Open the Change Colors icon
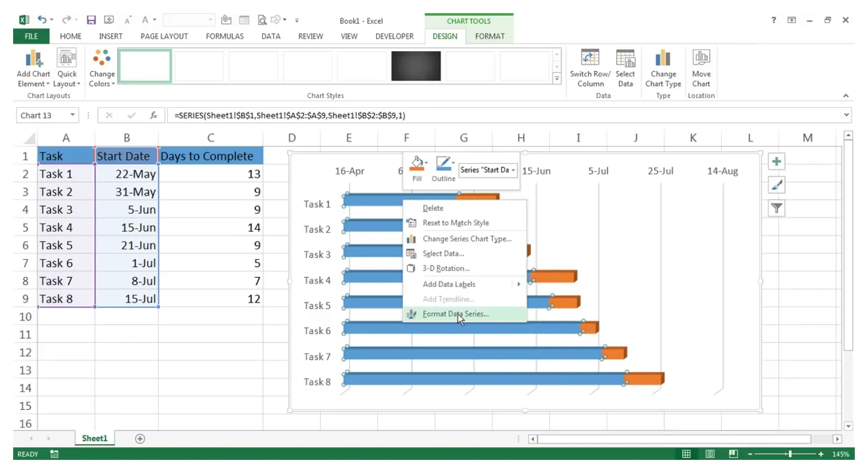Image resolution: width=868 pixels, height=473 pixels. tap(101, 67)
